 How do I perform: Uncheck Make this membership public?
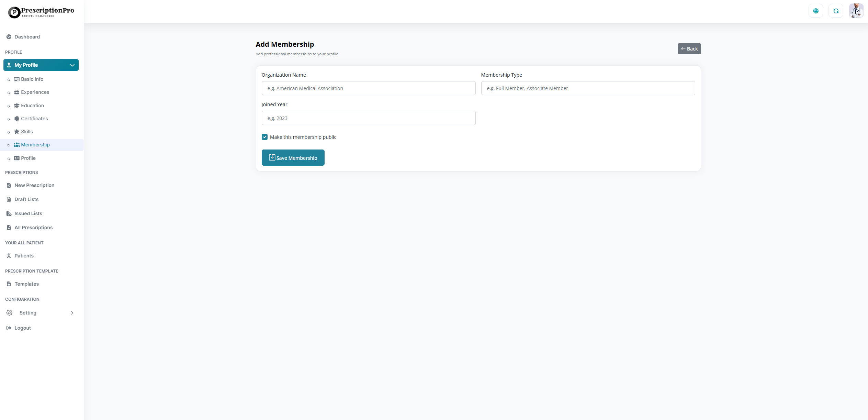pyautogui.click(x=264, y=137)
